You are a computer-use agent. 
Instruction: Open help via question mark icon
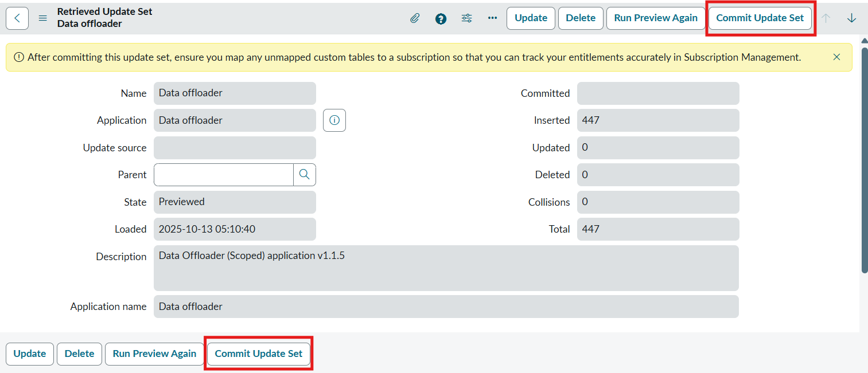[441, 18]
